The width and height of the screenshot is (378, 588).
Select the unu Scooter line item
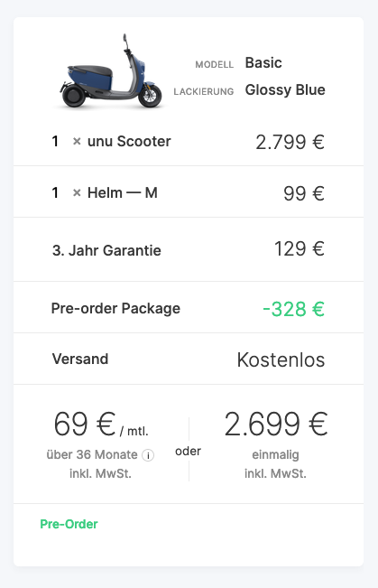point(189,142)
